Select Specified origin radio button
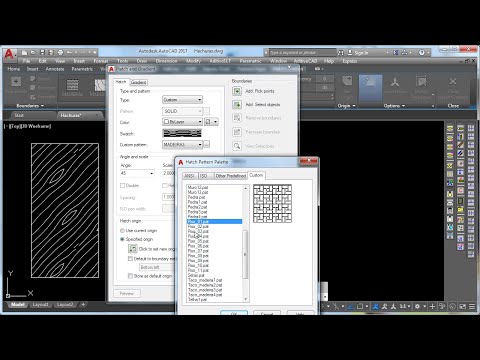Image resolution: width=480 pixels, height=360 pixels. click(122, 239)
